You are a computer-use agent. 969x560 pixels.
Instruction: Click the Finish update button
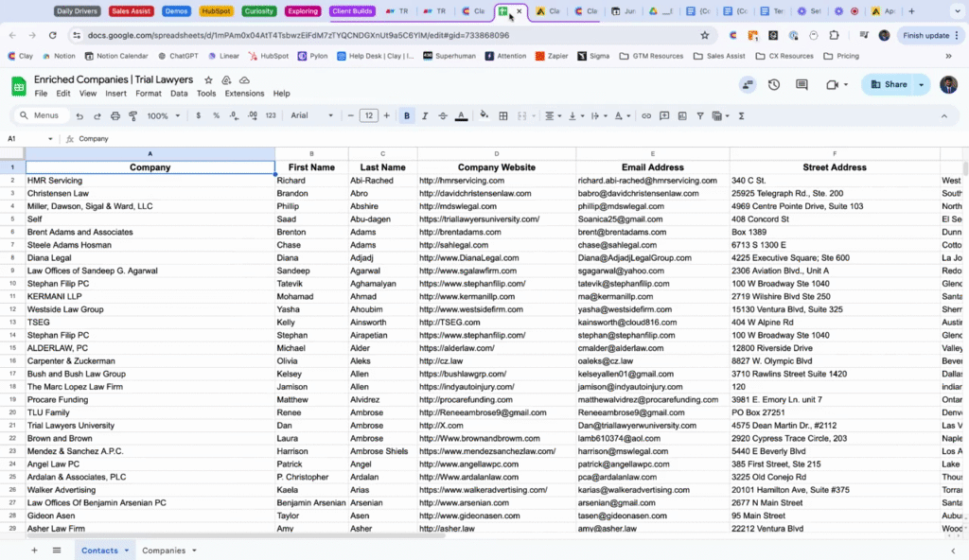(x=925, y=35)
